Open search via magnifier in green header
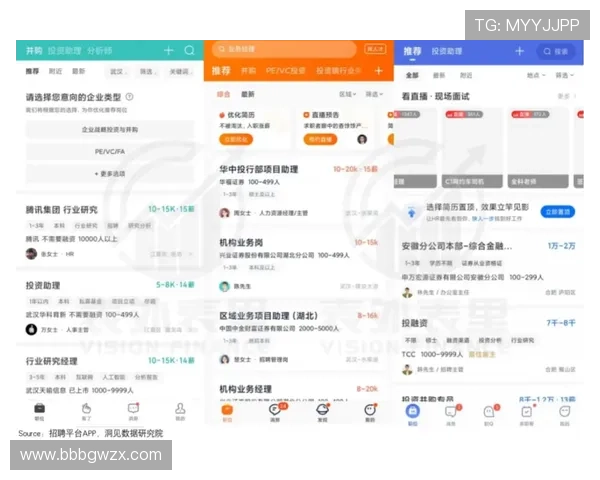This screenshot has width=600, height=480. coord(189,50)
